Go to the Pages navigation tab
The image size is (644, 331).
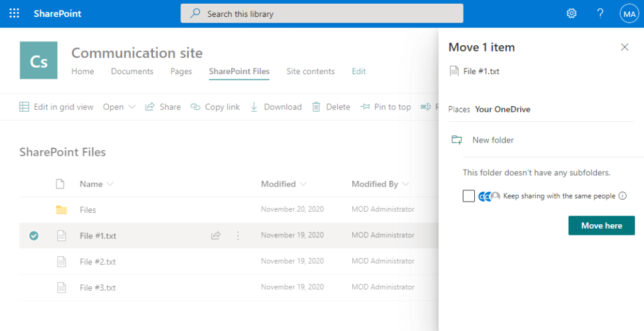181,72
